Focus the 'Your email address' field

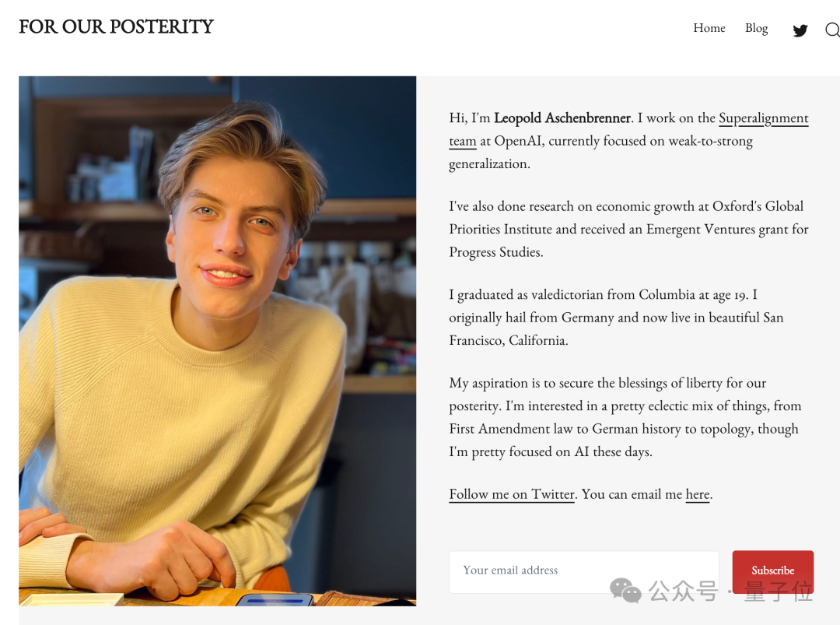click(x=583, y=571)
